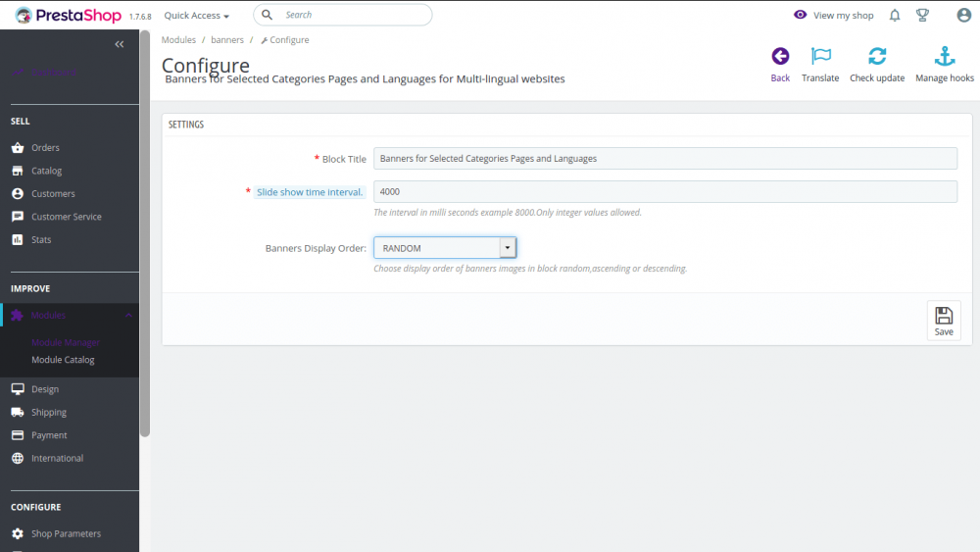The width and height of the screenshot is (980, 552).
Task: Click the search magnifier icon
Action: (x=267, y=15)
